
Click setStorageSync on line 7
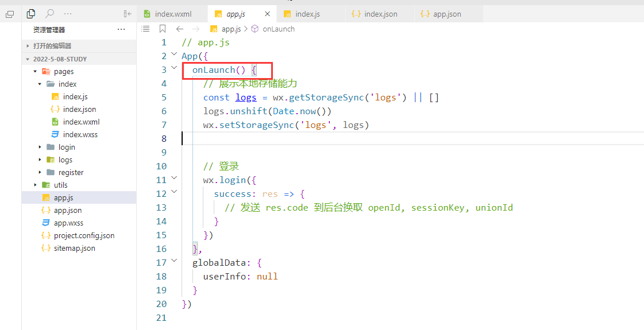[x=257, y=125]
